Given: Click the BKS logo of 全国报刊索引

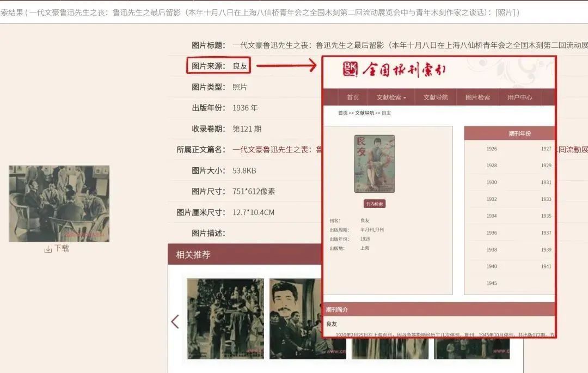Looking at the screenshot, I should tap(351, 69).
